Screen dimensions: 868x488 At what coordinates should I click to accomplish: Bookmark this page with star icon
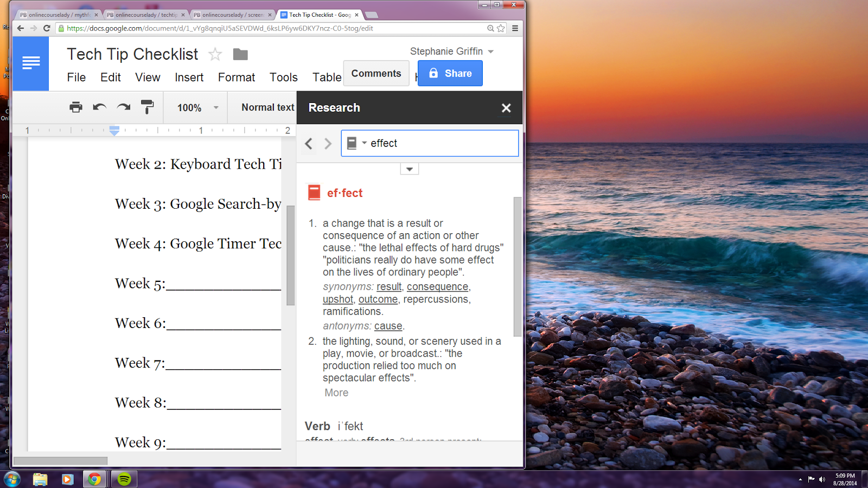pos(501,28)
